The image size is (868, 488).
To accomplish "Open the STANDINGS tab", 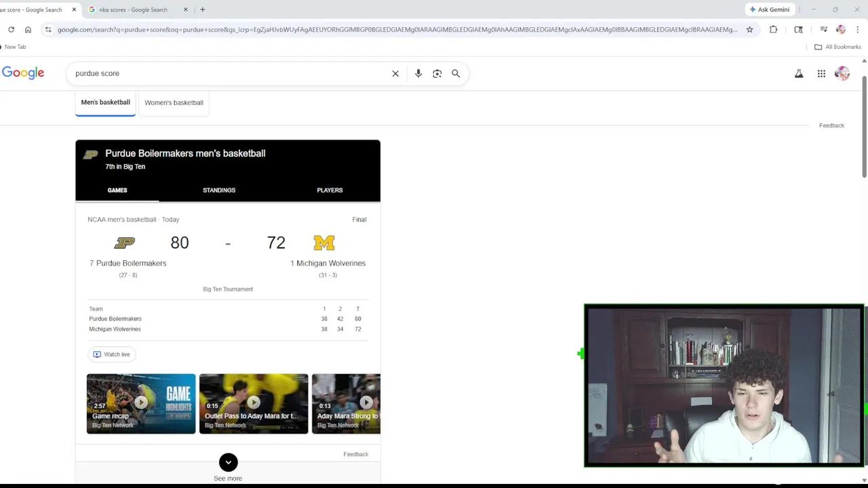I will 219,190.
